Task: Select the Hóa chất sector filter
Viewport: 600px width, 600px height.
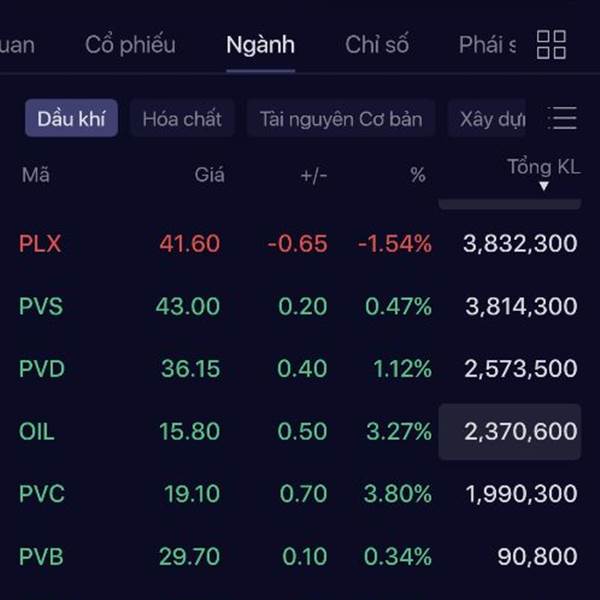Action: 182,119
